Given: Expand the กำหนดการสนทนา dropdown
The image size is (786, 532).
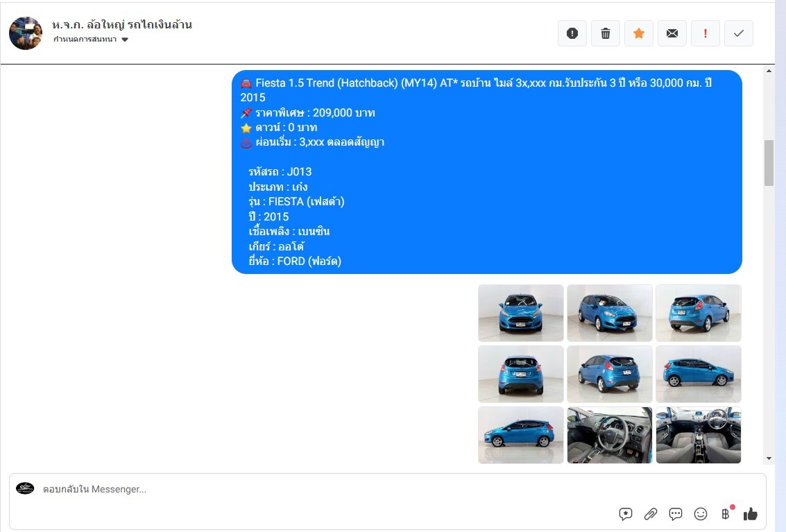Looking at the screenshot, I should click(x=91, y=39).
